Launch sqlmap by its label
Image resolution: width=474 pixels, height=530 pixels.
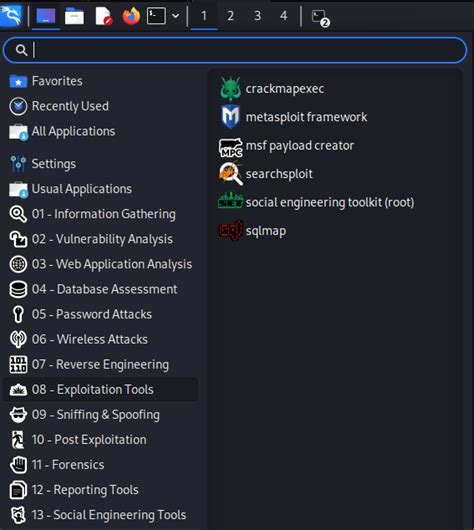coord(266,231)
